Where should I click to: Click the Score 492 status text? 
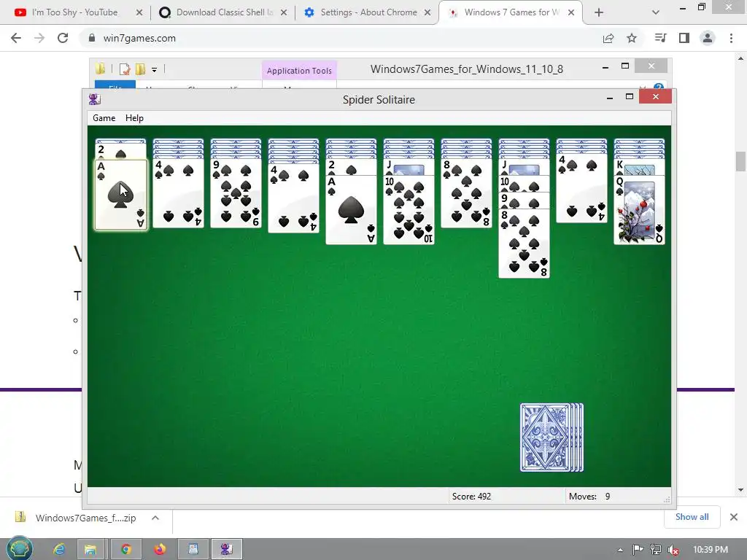pos(471,496)
